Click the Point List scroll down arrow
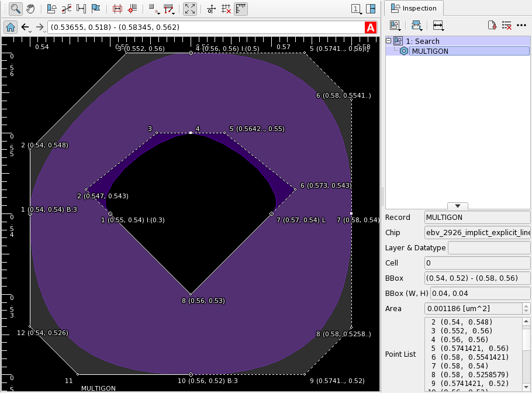This screenshot has height=393, width=532. tap(526, 387)
